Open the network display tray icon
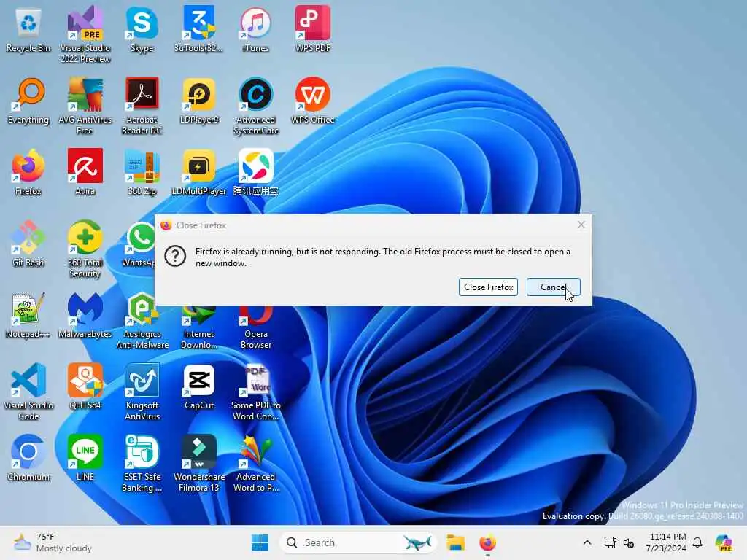The width and height of the screenshot is (747, 560). pos(610,542)
